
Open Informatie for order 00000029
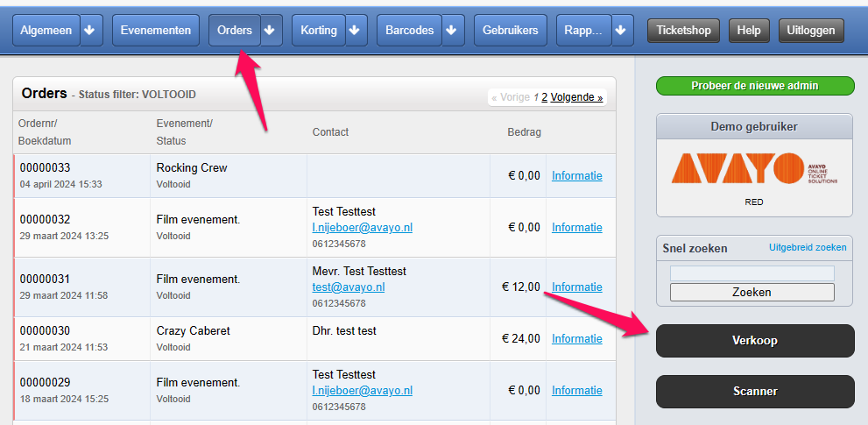click(577, 390)
